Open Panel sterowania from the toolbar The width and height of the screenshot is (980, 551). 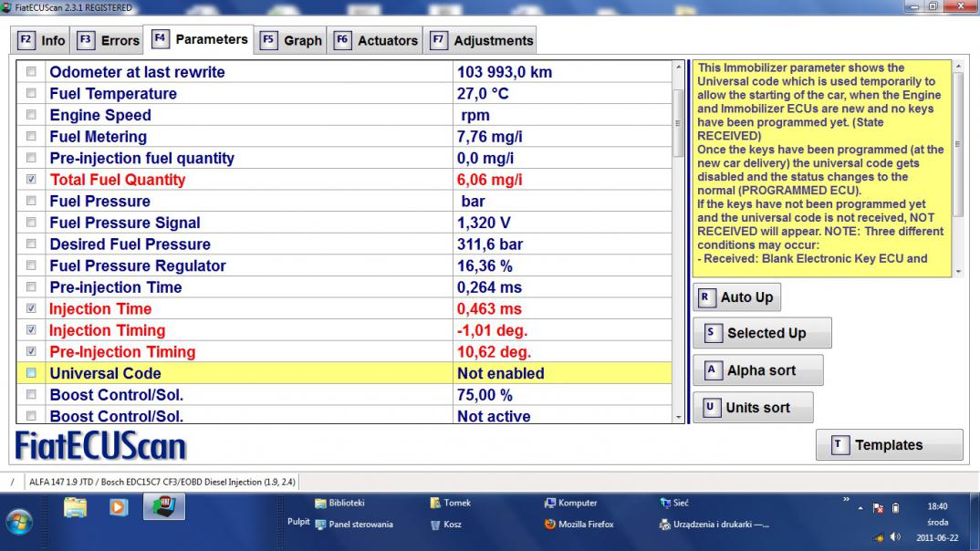354,525
